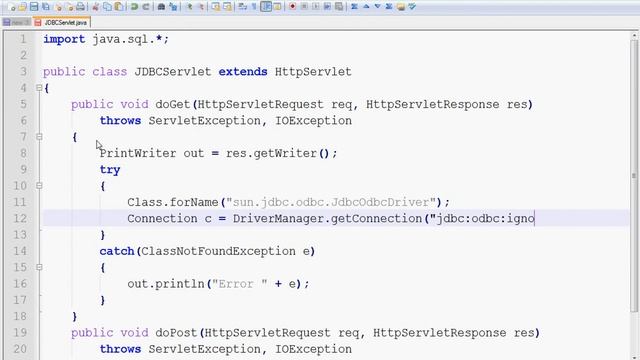Click the 'extends' keyword on line 3
This screenshot has height=360, width=640.
(243, 72)
